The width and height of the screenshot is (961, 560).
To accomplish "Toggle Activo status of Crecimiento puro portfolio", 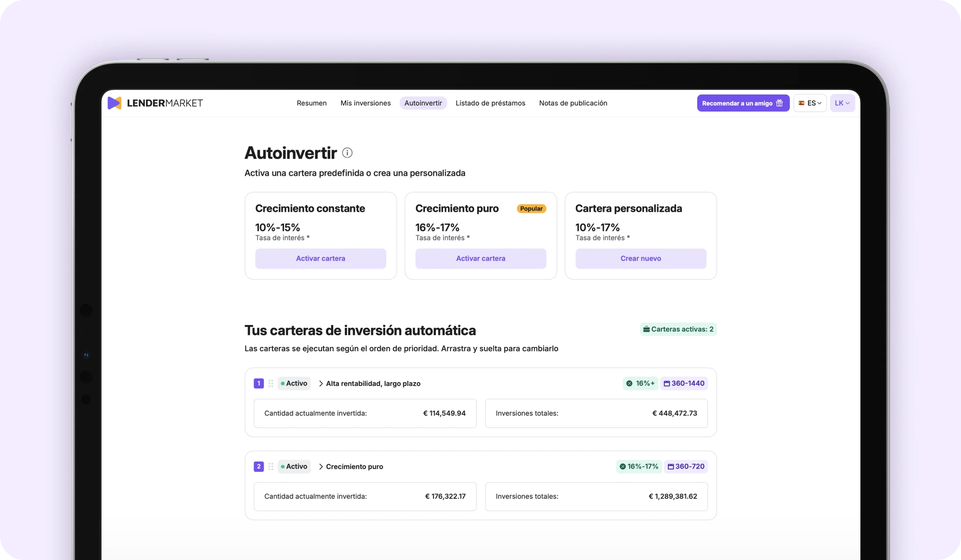I will point(294,467).
